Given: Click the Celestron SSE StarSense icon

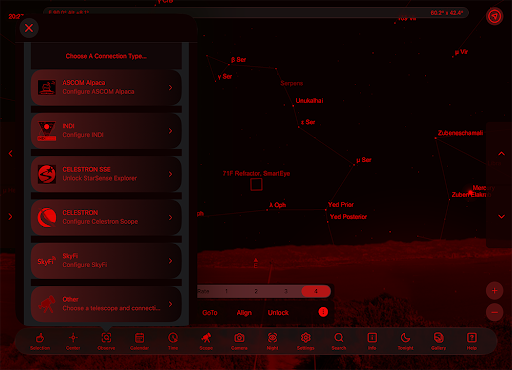Looking at the screenshot, I should (x=47, y=174).
